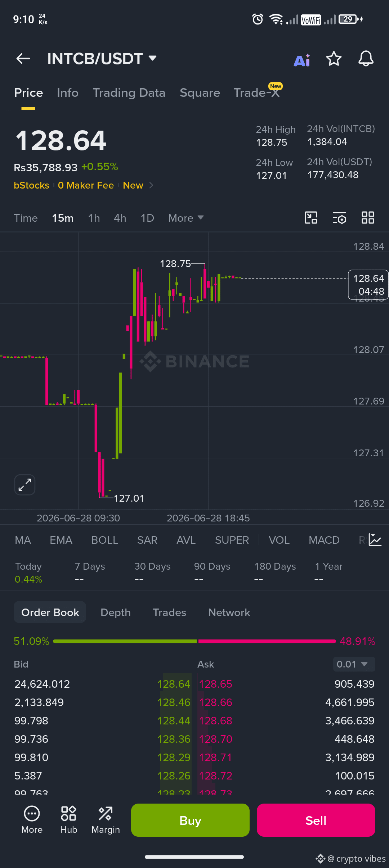This screenshot has width=389, height=868.
Task: Expand the More timeframe dropdown
Action: click(x=186, y=218)
